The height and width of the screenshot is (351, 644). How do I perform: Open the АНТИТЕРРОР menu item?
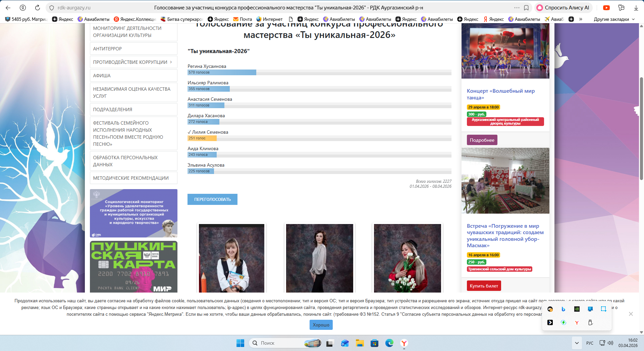click(133, 49)
